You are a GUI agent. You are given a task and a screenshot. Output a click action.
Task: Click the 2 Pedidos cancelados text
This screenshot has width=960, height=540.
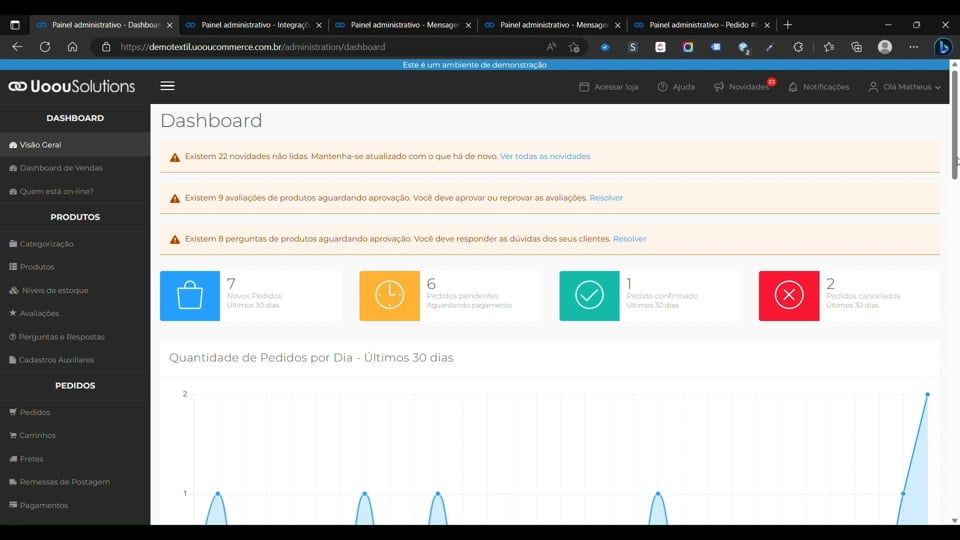click(863, 293)
